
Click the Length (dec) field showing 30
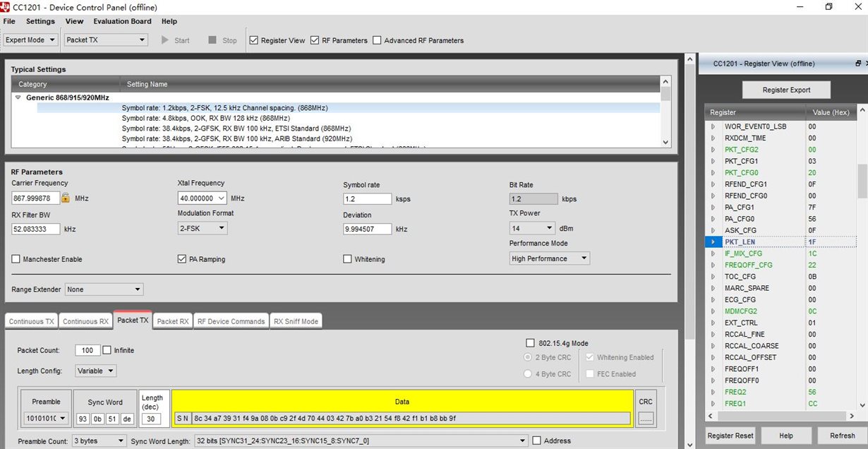(151, 419)
